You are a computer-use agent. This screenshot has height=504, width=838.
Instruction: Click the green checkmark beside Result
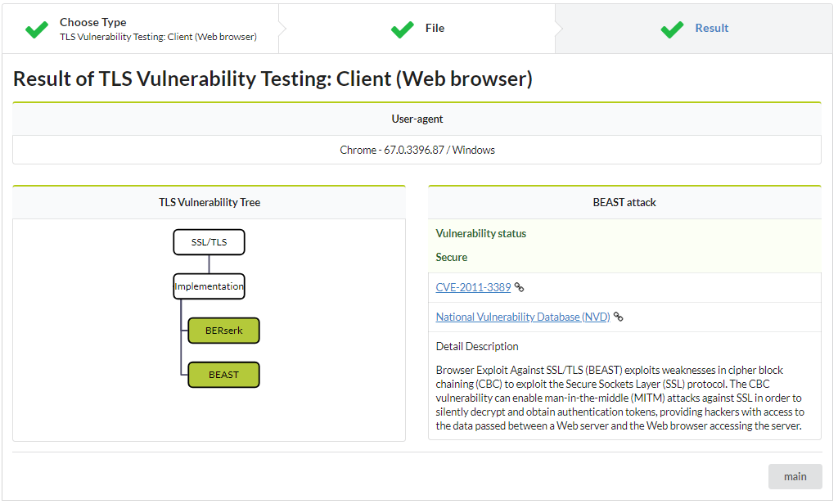pos(672,29)
